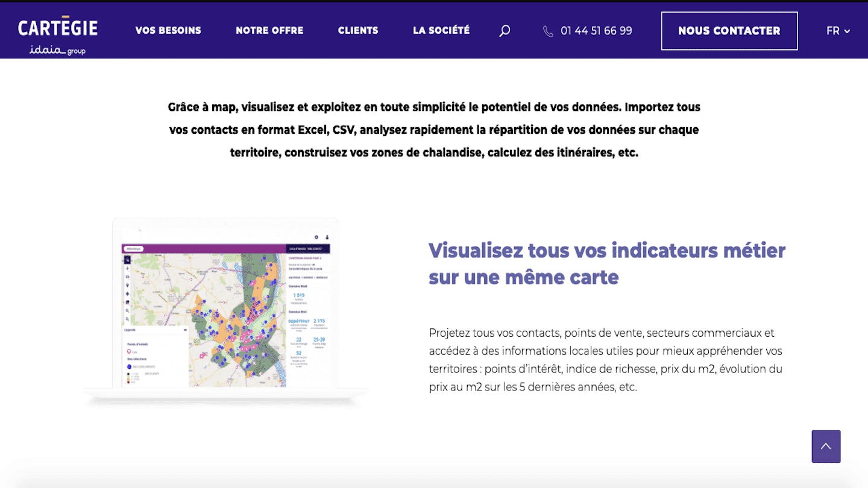This screenshot has width=868, height=488.
Task: Click the phone number 01 44 51 66 99
Action: click(596, 31)
